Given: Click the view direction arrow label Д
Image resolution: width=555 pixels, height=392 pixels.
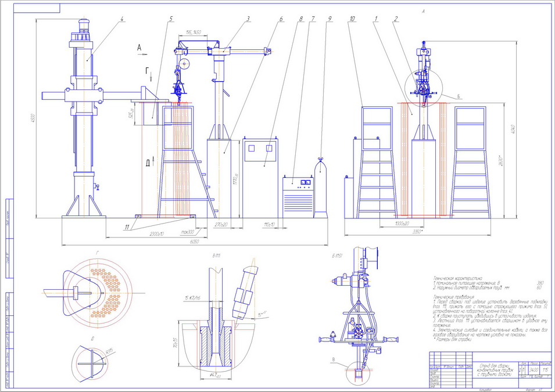Looking at the screenshot, I should point(148,163).
